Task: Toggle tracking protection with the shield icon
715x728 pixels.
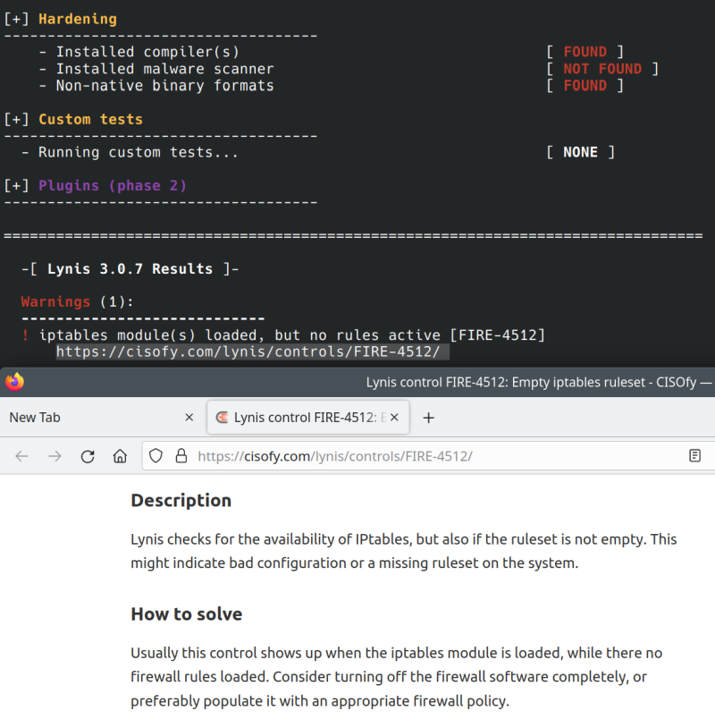Action: 156,456
